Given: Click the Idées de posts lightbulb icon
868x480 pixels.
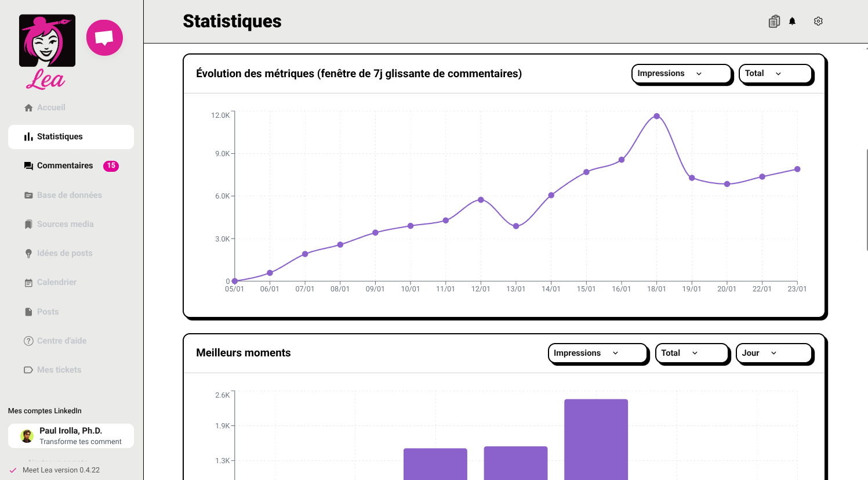Looking at the screenshot, I should (28, 254).
